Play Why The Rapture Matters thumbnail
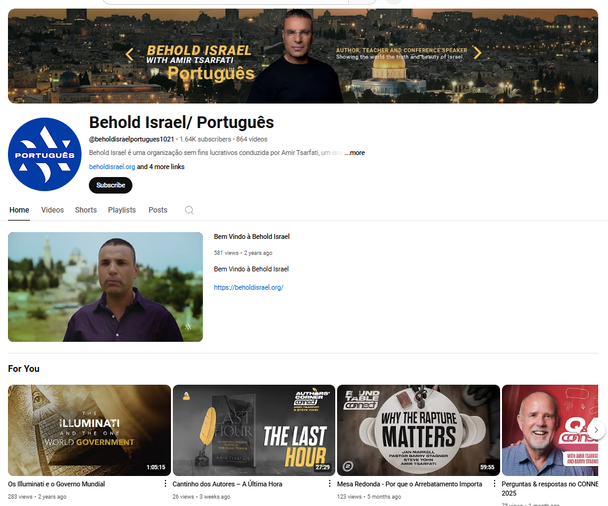The image size is (608, 506). 418,430
